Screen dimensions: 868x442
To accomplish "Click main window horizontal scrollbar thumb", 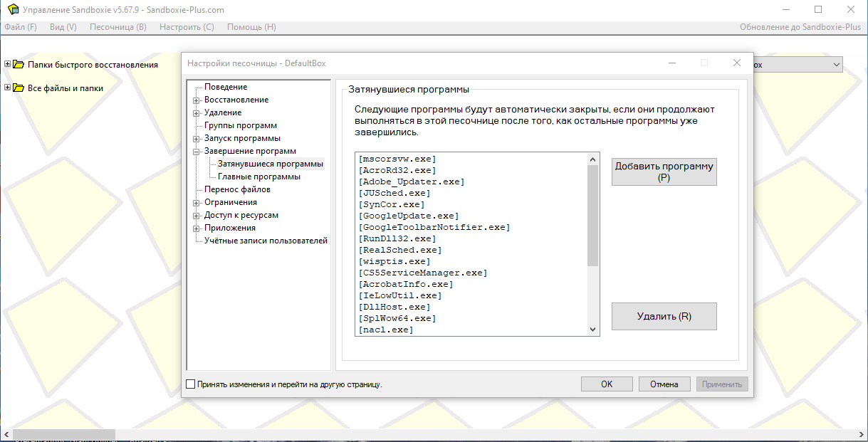I will (64, 435).
